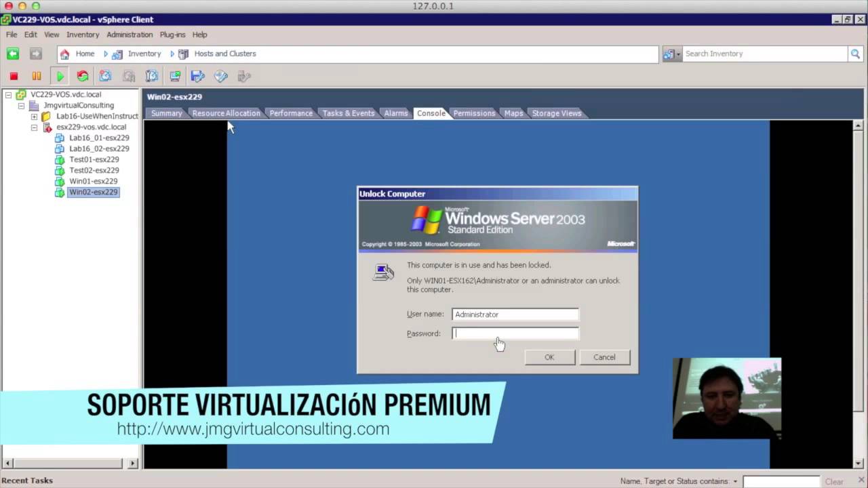Click Cancel in Unlock Computer dialog
This screenshot has width=868, height=488.
[x=604, y=357]
